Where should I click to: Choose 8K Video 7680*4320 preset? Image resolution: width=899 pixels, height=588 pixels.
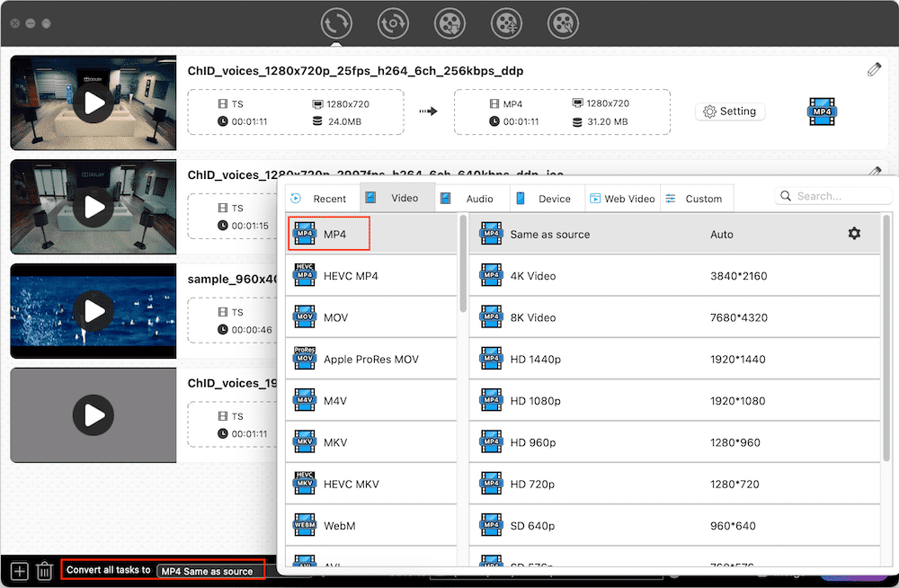pos(674,317)
